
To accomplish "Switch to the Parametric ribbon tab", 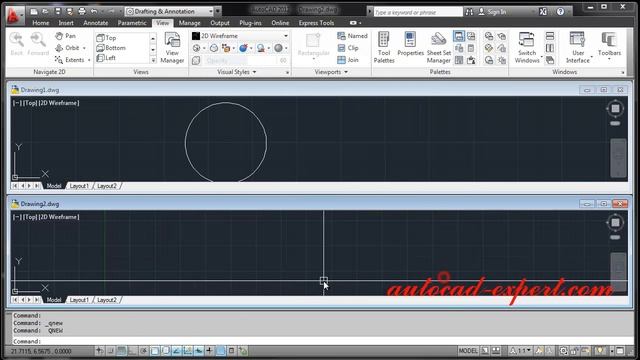I will point(132,23).
